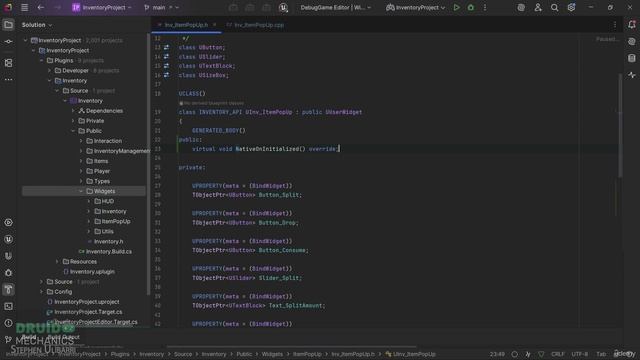
Task: Open the main hamburger menu
Action: pyautogui.click(x=24, y=7)
